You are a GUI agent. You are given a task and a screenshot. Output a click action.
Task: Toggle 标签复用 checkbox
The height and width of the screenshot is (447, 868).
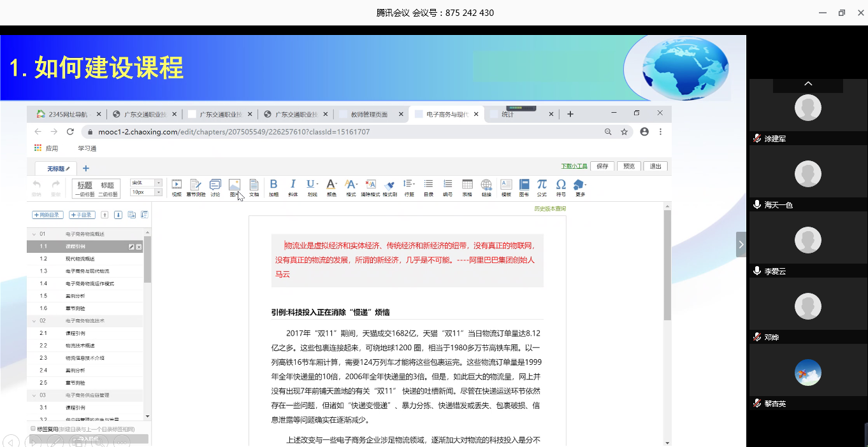tap(34, 429)
